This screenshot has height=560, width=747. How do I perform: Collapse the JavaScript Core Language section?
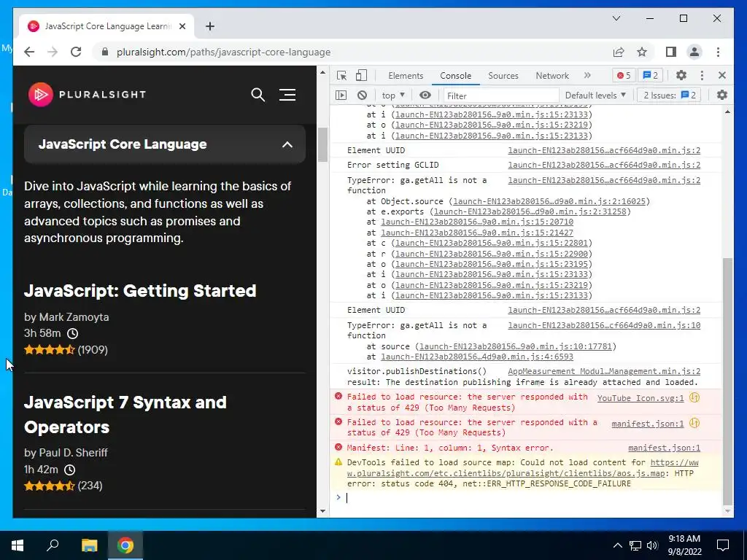tap(164, 144)
